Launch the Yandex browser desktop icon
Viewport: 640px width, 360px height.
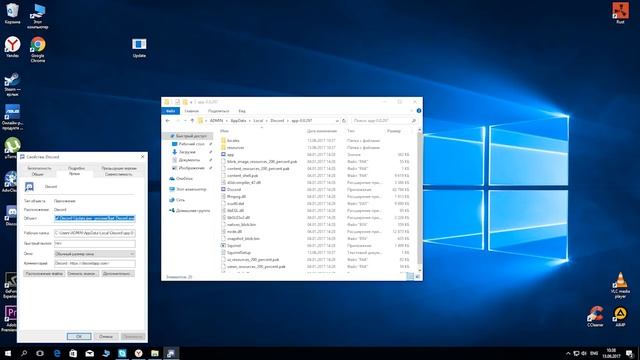coord(12,47)
